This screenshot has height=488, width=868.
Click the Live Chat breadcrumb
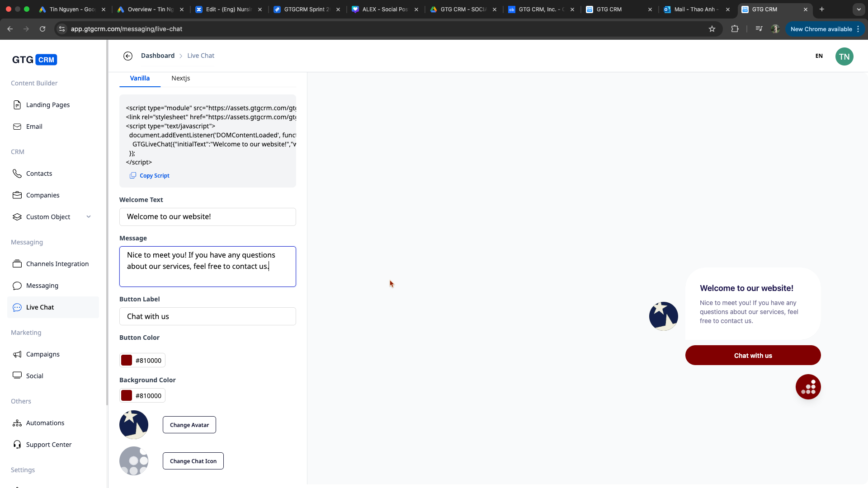click(201, 56)
